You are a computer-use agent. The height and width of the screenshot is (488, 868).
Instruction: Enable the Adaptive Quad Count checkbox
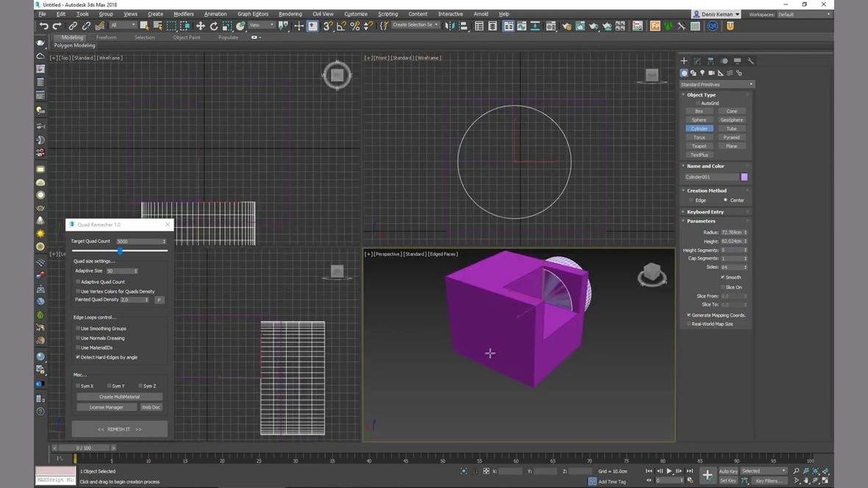tap(79, 281)
